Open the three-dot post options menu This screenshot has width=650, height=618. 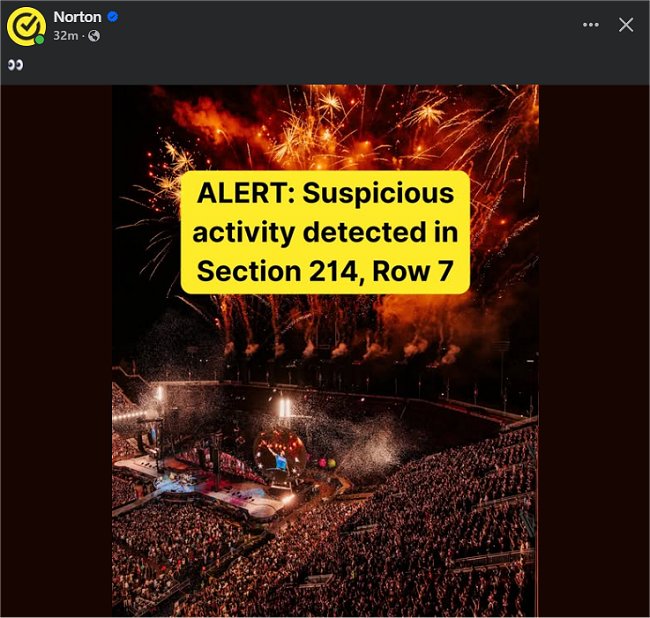[590, 25]
